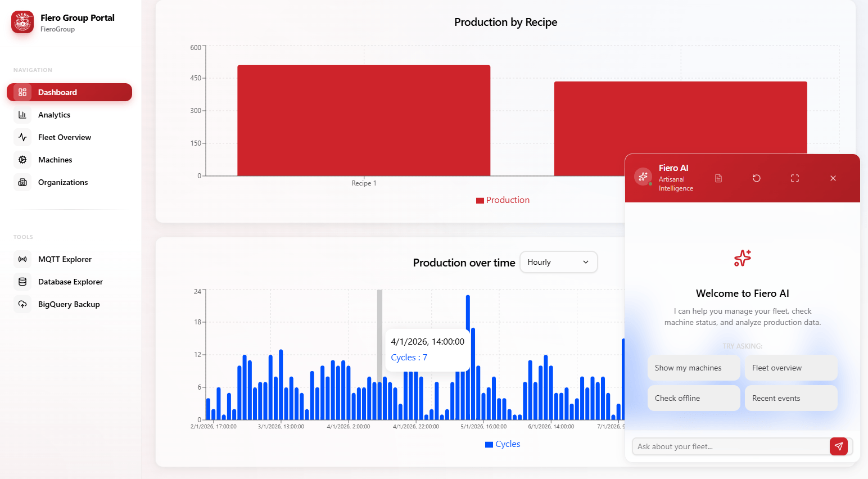Click the Organizations building icon
The width and height of the screenshot is (868, 479).
(x=22, y=182)
